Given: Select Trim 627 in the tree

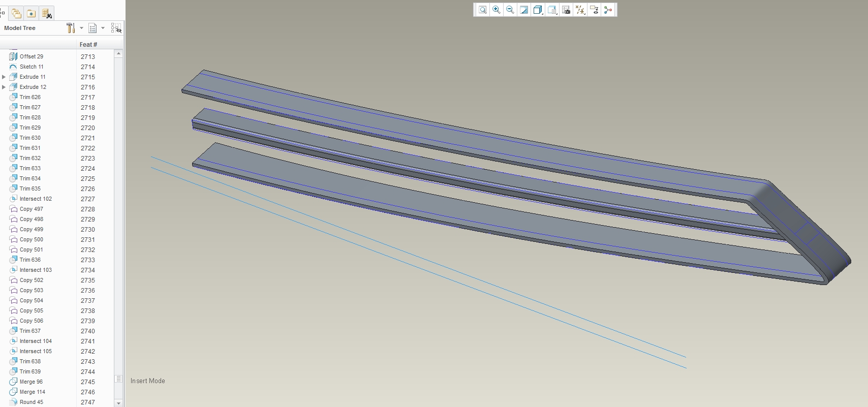Looking at the screenshot, I should click(x=30, y=107).
